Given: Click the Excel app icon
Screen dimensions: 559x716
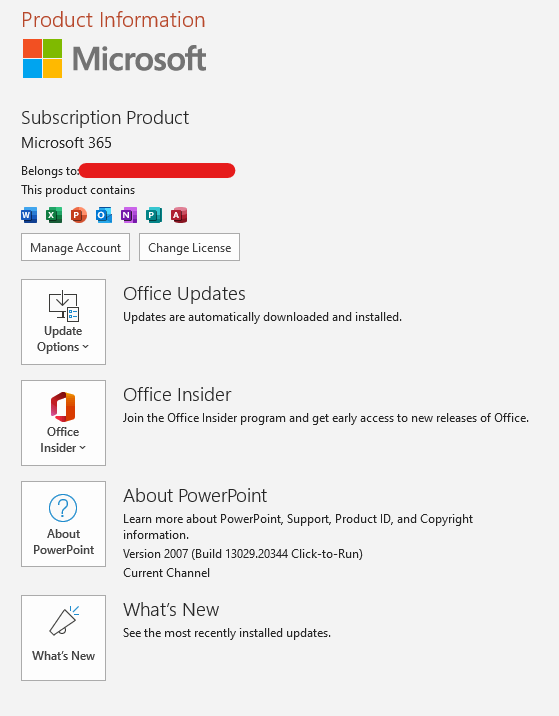Looking at the screenshot, I should [x=54, y=215].
